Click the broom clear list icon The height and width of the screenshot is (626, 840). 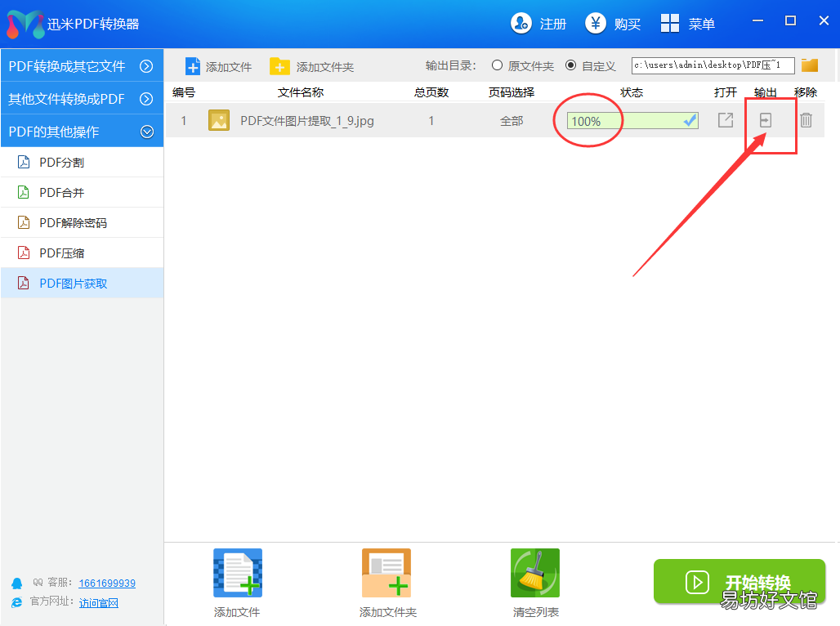(x=535, y=572)
